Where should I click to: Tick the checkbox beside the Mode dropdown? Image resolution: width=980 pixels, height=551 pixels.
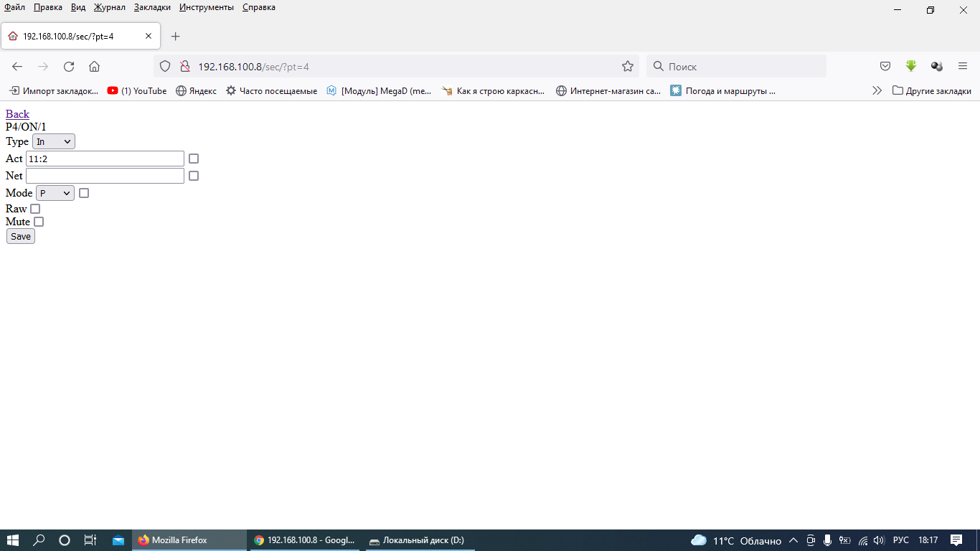click(x=84, y=193)
